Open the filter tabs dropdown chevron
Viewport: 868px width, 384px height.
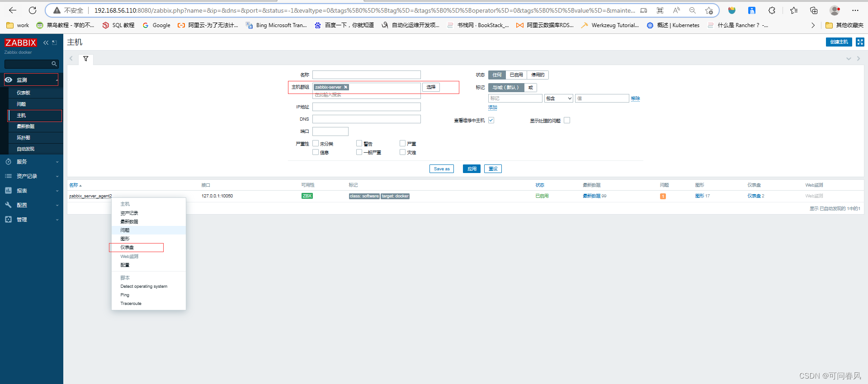click(849, 59)
